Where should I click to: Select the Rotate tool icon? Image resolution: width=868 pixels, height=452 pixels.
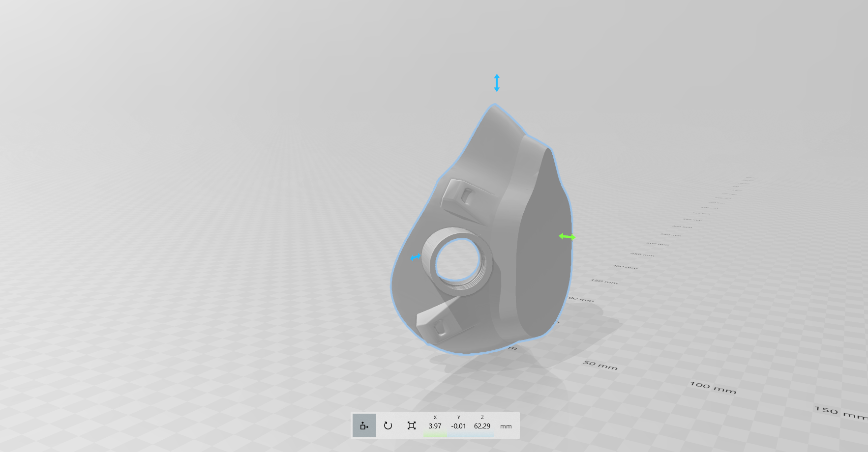click(x=388, y=425)
